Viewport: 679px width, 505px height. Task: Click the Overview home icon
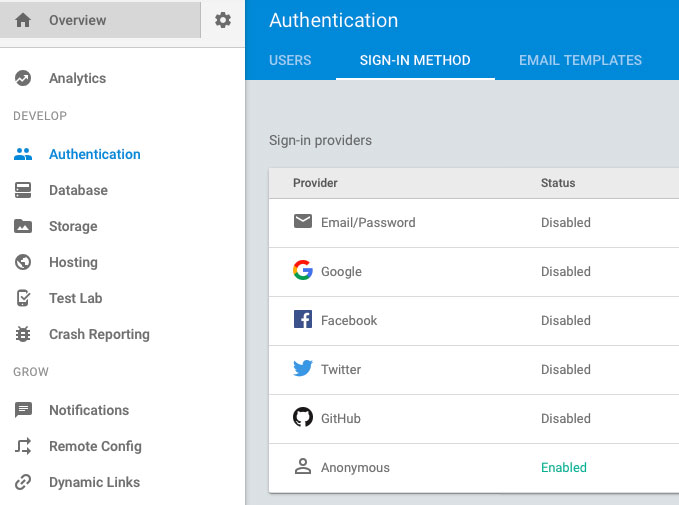pos(23,20)
